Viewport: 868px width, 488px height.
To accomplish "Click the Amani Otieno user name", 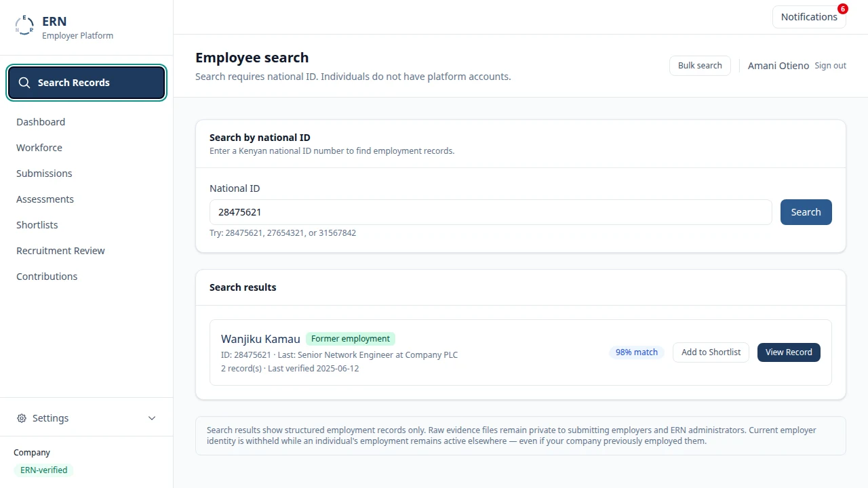I will click(x=778, y=66).
